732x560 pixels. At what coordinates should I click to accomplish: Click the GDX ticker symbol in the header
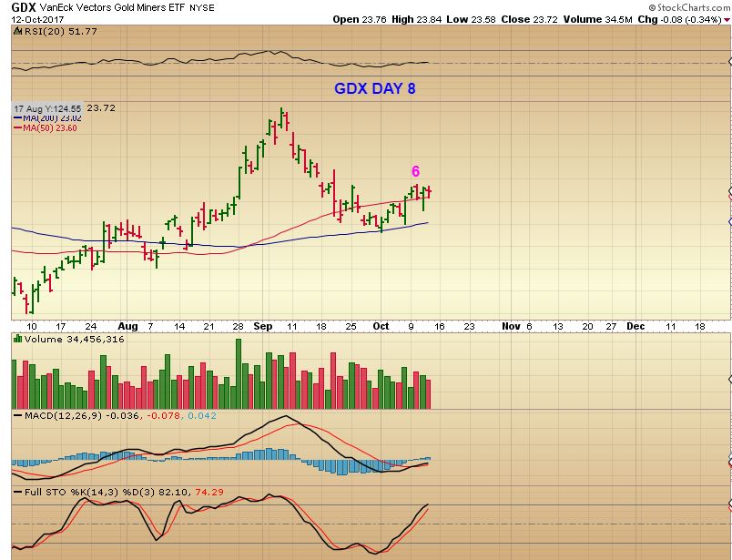[24, 7]
